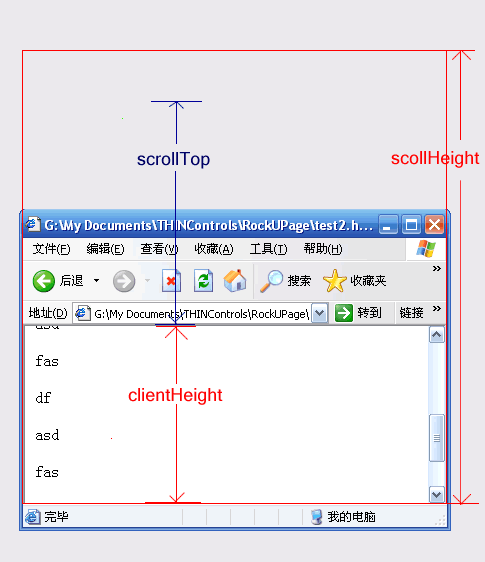Open the Tools (工具) menu
Screen dimensions: 485x562
pos(268,249)
